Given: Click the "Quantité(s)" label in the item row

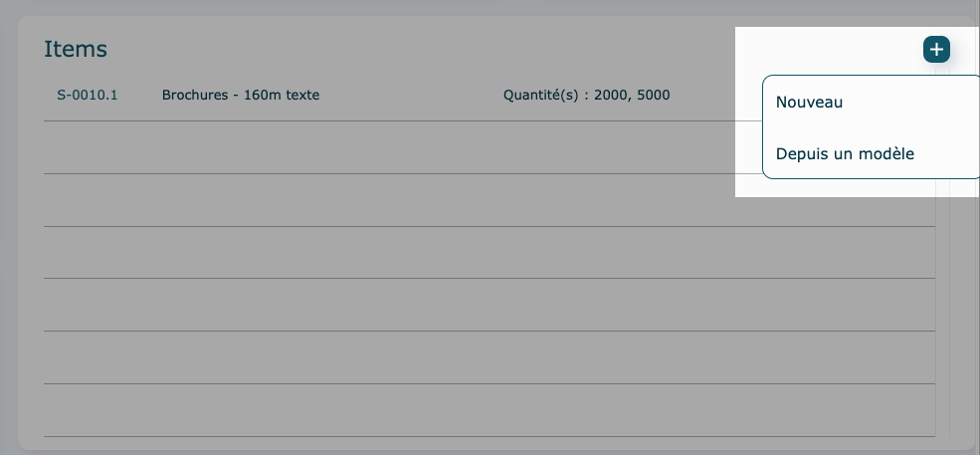Looking at the screenshot, I should pyautogui.click(x=545, y=96).
